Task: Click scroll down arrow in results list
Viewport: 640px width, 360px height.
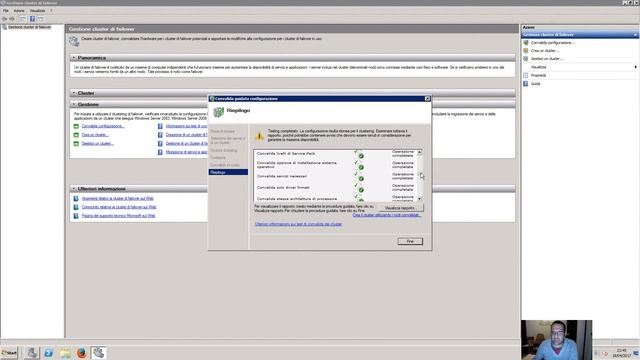Action: 420,198
